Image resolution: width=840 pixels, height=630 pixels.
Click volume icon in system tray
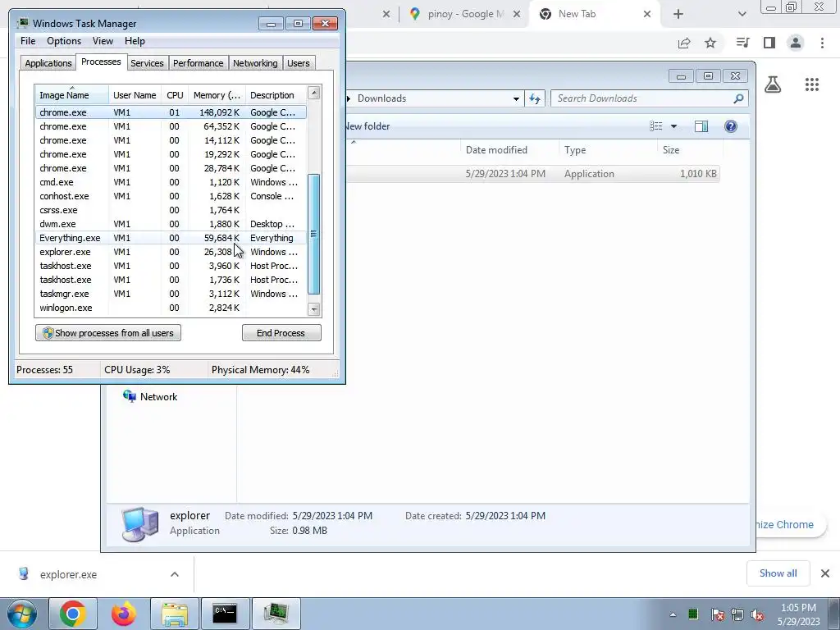(757, 614)
